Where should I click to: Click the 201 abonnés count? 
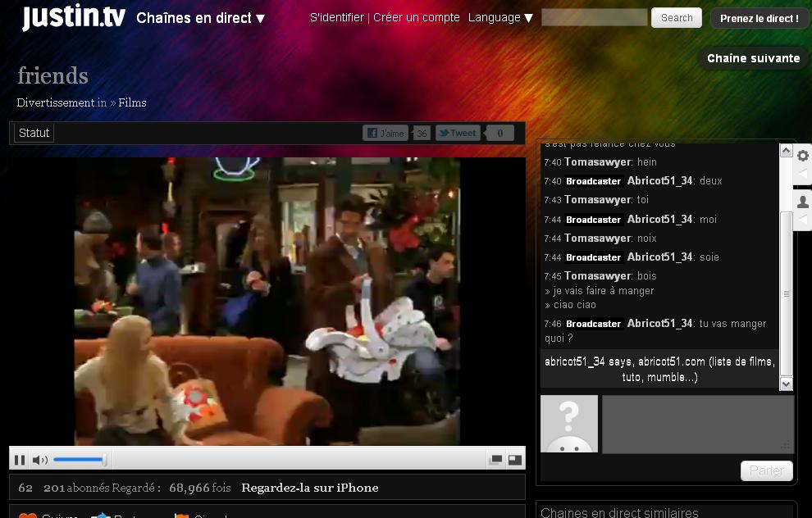[76, 488]
